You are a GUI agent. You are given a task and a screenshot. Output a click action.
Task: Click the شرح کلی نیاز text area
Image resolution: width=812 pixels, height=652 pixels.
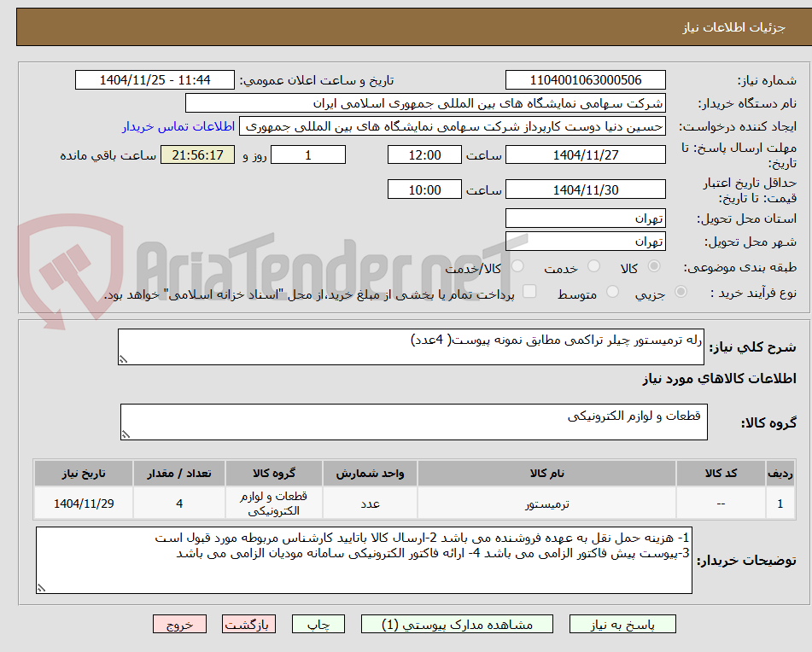coord(411,346)
